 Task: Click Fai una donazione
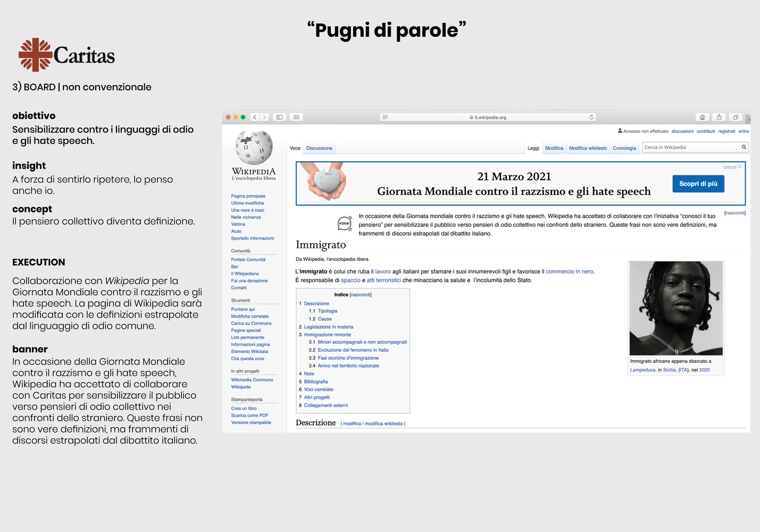click(249, 280)
